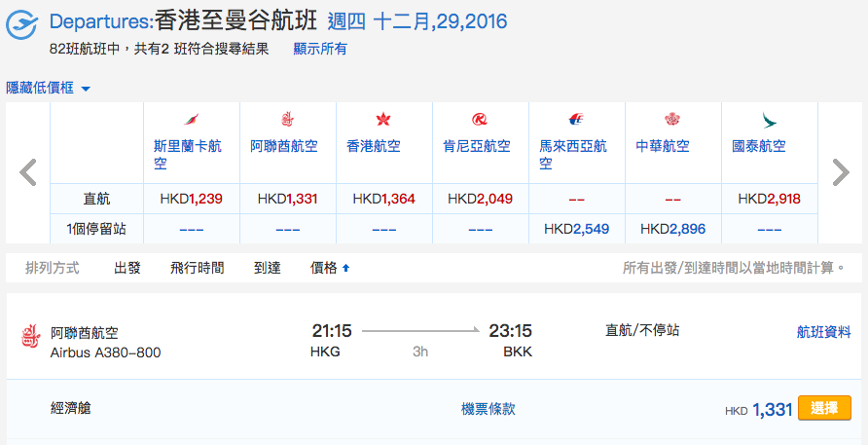Image resolution: width=868 pixels, height=445 pixels.
Task: Click the 直航 row label
Action: tap(96, 199)
